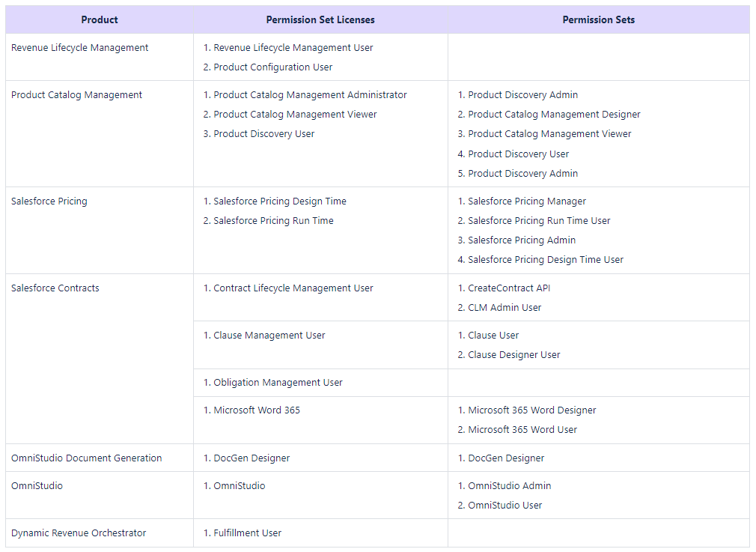This screenshot has width=756, height=552.
Task: Click OmniStudio in the licenses column
Action: 239,486
